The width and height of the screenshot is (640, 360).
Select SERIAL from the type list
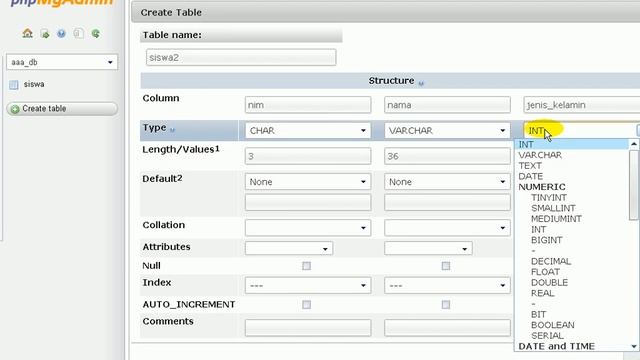tap(547, 336)
